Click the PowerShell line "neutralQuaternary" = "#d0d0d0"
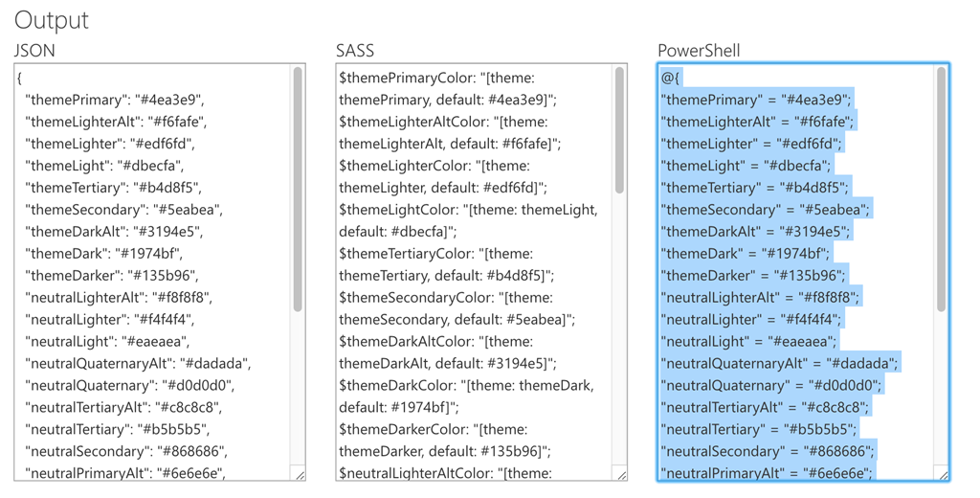Image resolution: width=980 pixels, height=498 pixels. tap(771, 385)
